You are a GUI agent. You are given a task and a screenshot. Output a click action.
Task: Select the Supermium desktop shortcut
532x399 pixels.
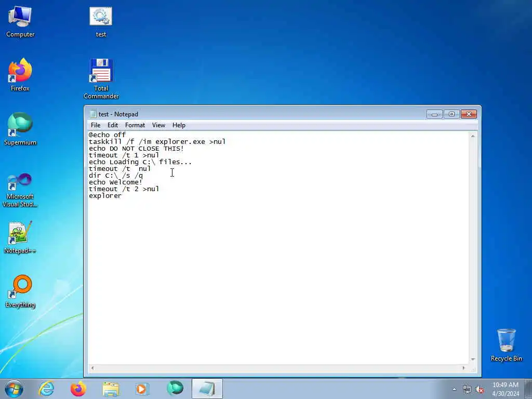[20, 129]
